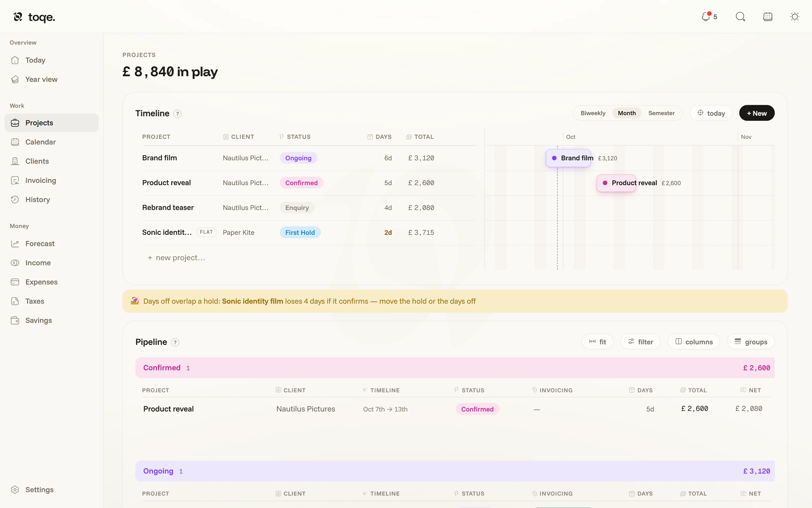This screenshot has height=508, width=812.
Task: Go to Income page
Action: pos(51,263)
